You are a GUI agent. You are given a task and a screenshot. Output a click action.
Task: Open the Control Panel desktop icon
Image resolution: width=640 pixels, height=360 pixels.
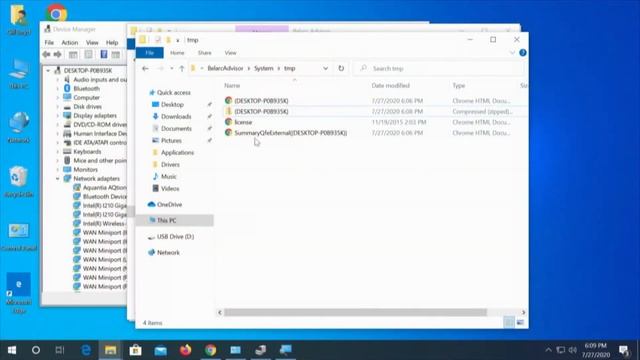(18, 236)
